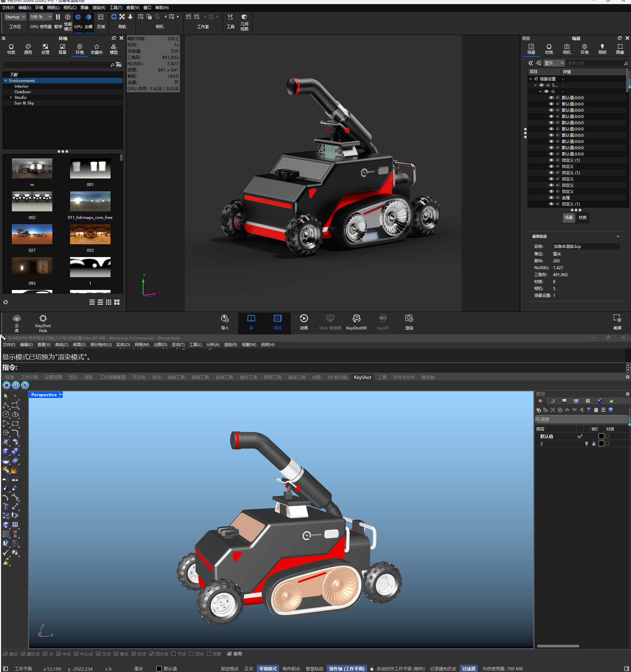The height and width of the screenshot is (672, 631).
Task: Open the Camera tab in Project panel
Action: pos(566,49)
